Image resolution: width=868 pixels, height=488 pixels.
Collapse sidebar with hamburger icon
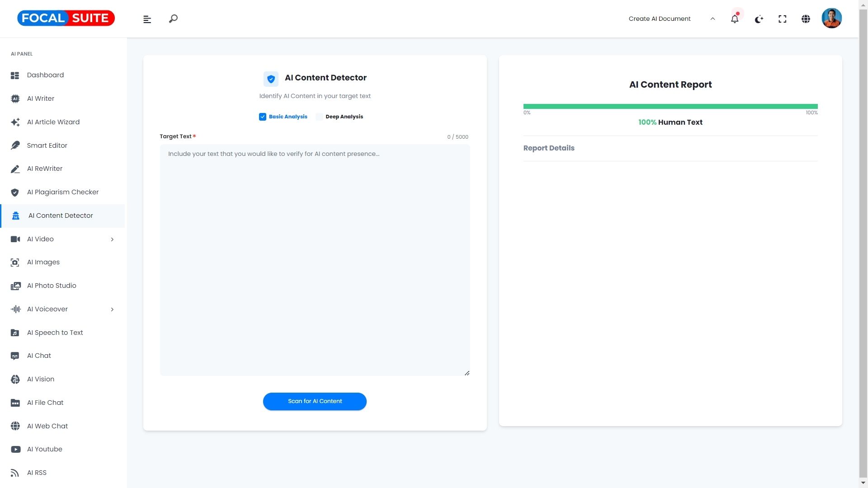tap(147, 19)
